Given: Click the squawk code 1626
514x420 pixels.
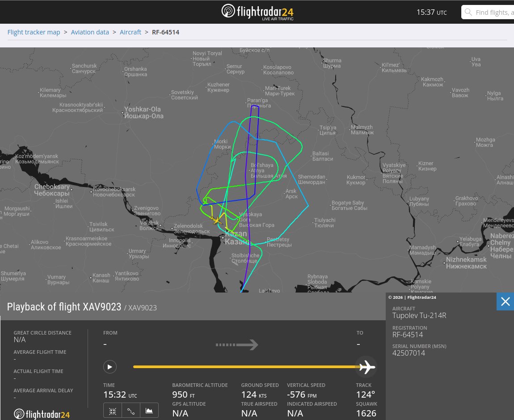Looking at the screenshot, I should click(x=366, y=413).
